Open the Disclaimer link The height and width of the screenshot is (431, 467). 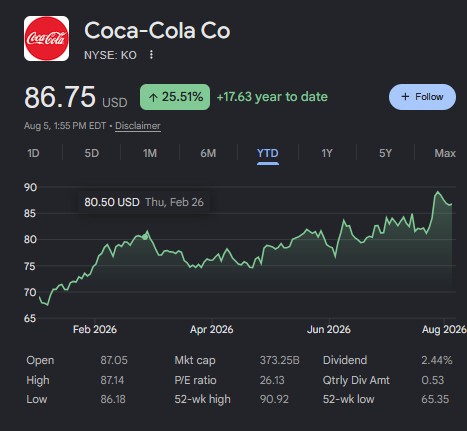click(x=138, y=126)
